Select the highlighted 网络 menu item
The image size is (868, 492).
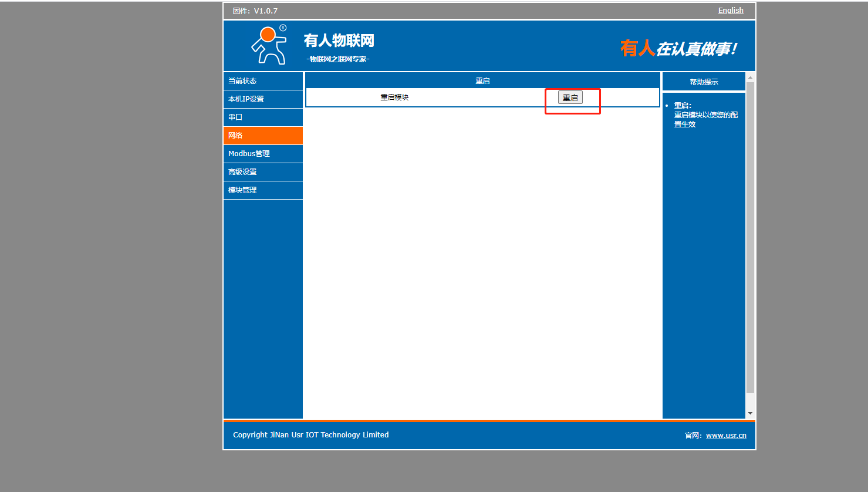click(235, 136)
